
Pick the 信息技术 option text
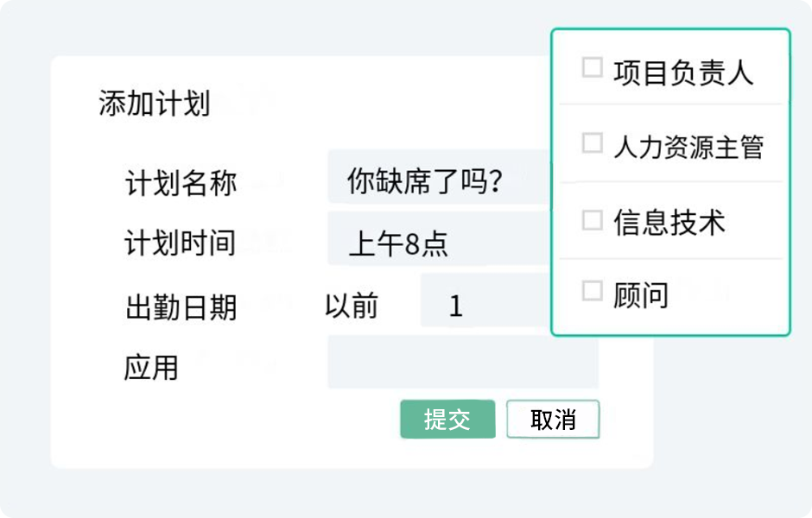669,223
